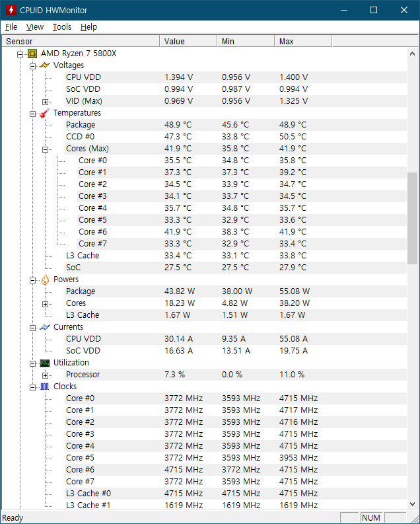420x524 pixels.
Task: Open the Tools menu
Action: [62, 27]
